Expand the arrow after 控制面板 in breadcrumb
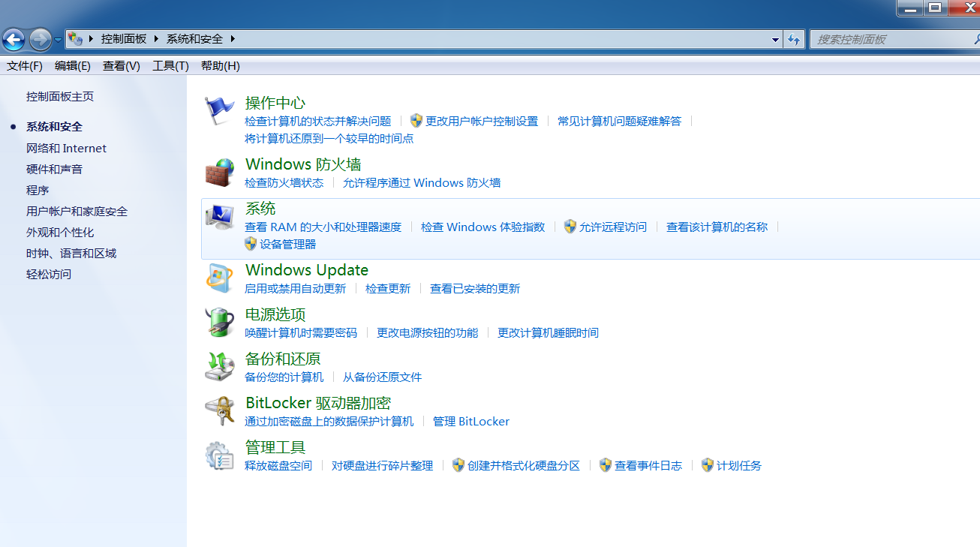Screen dimensions: 980x547 click(x=156, y=38)
